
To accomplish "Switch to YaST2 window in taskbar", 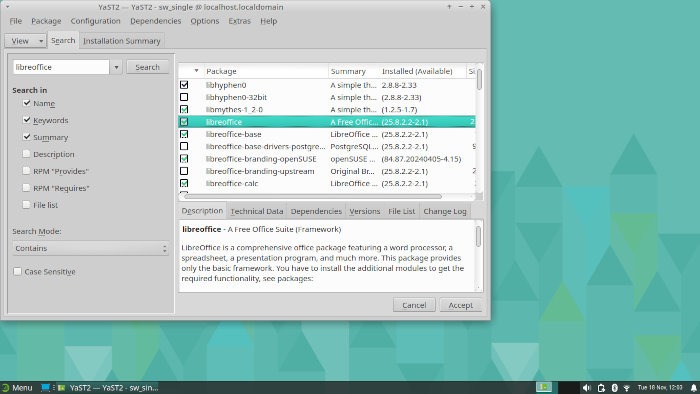I will 108,388.
